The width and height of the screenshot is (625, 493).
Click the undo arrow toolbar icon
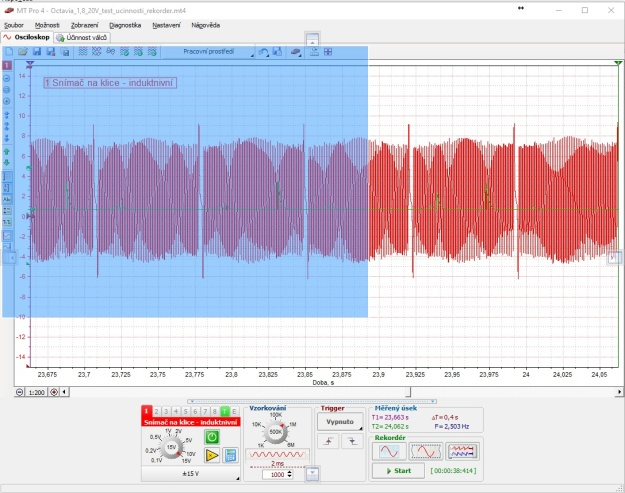click(263, 52)
